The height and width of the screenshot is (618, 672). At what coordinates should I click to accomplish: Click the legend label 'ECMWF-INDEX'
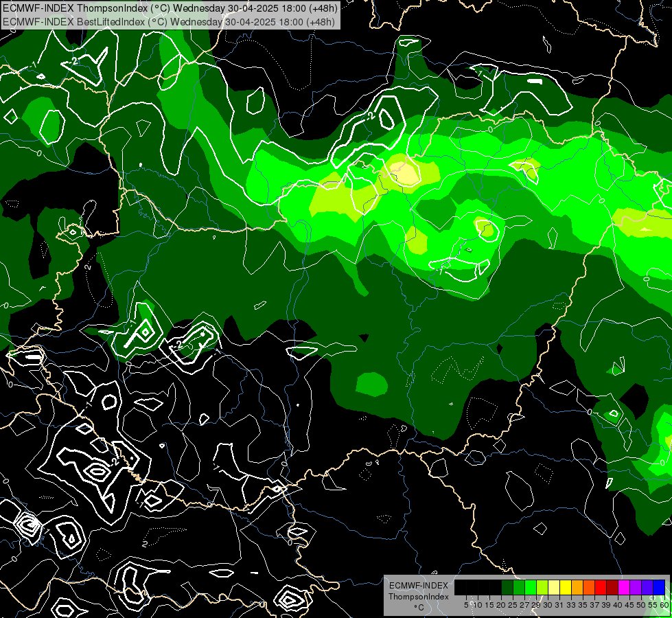click(419, 586)
